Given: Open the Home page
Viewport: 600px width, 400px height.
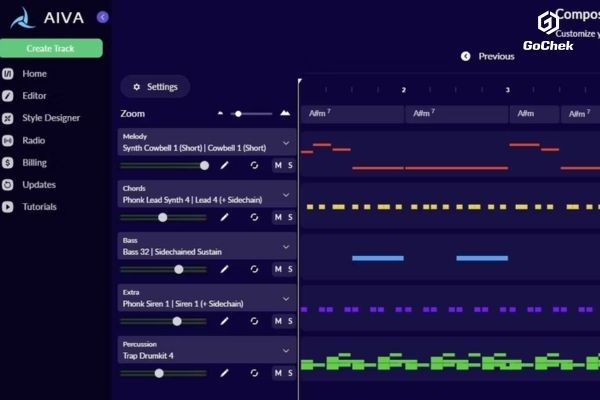Looking at the screenshot, I should point(34,73).
